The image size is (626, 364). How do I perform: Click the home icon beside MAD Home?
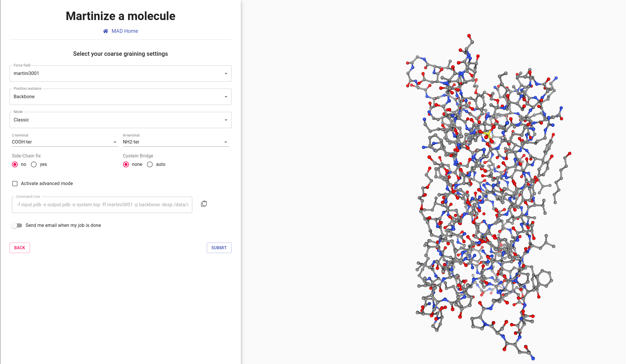[106, 31]
